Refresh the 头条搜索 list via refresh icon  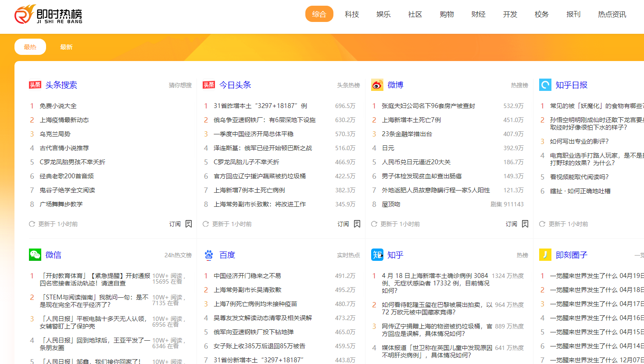point(32,224)
